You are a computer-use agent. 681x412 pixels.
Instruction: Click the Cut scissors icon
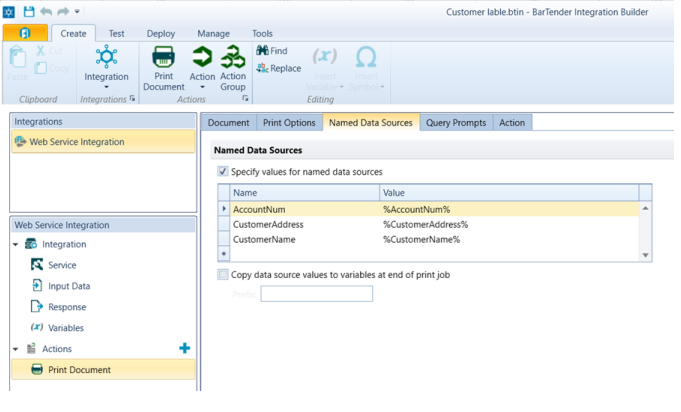coord(40,51)
